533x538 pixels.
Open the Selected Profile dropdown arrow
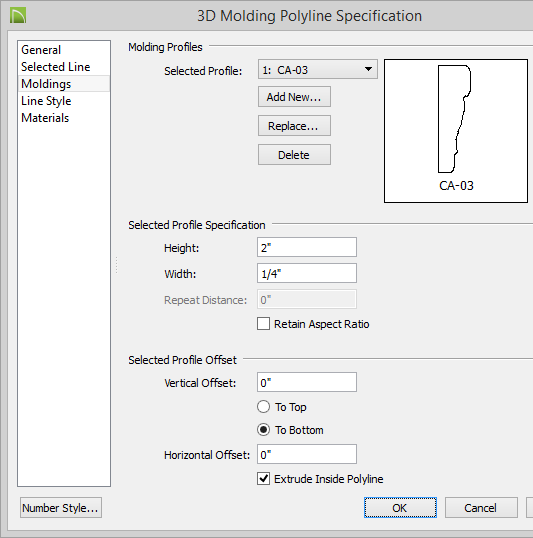click(368, 69)
